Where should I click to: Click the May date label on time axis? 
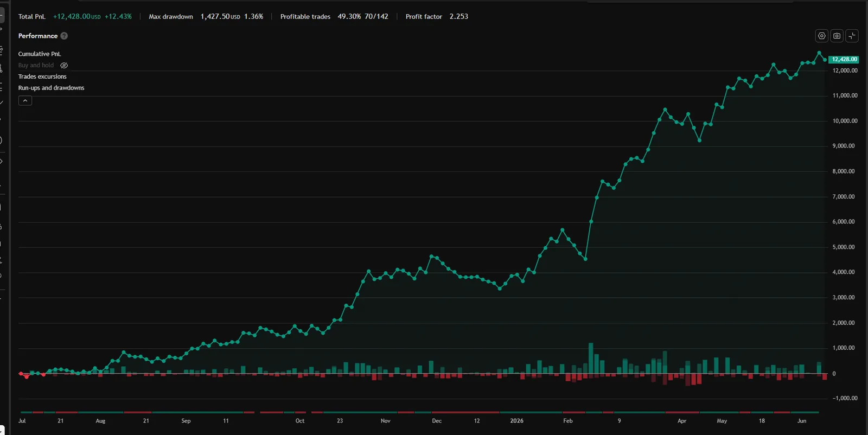click(722, 421)
